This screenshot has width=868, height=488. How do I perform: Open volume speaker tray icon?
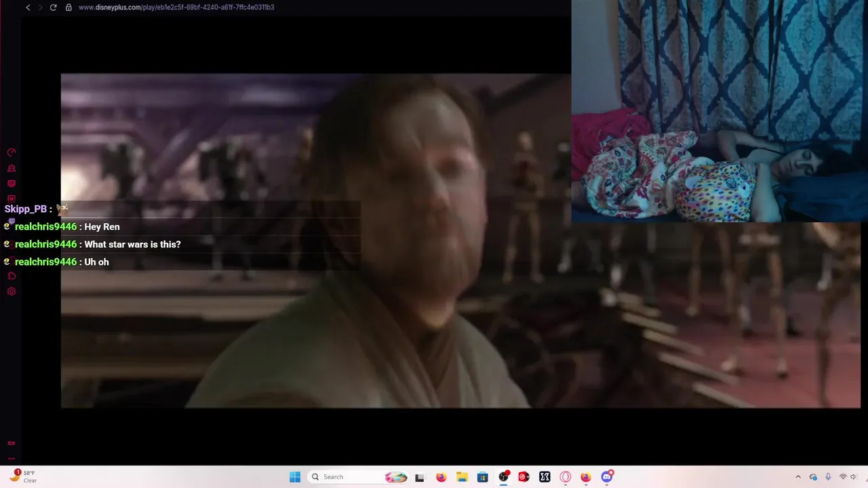pyautogui.click(x=854, y=477)
